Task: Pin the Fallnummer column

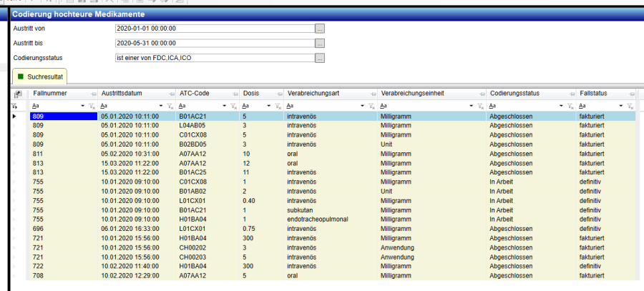Action: pos(92,94)
